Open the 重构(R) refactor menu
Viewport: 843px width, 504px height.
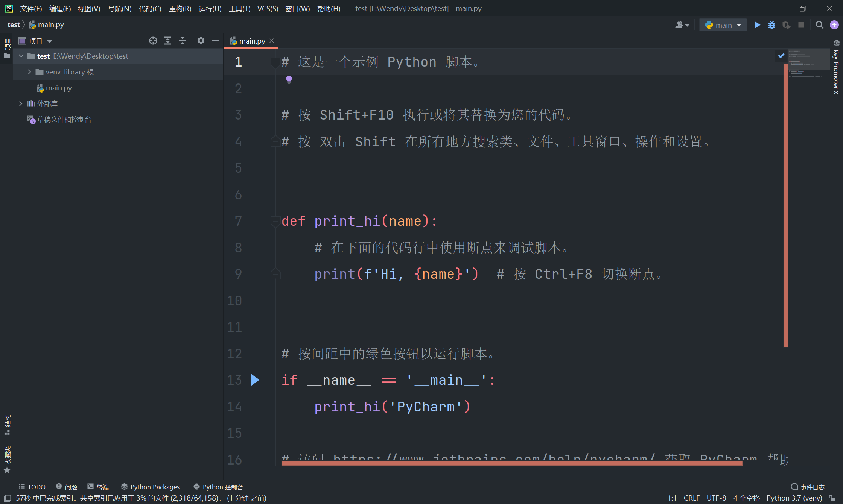(180, 8)
